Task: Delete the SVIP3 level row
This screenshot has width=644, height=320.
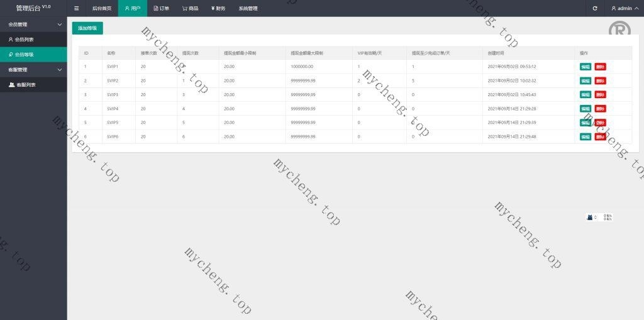Action: coord(600,95)
